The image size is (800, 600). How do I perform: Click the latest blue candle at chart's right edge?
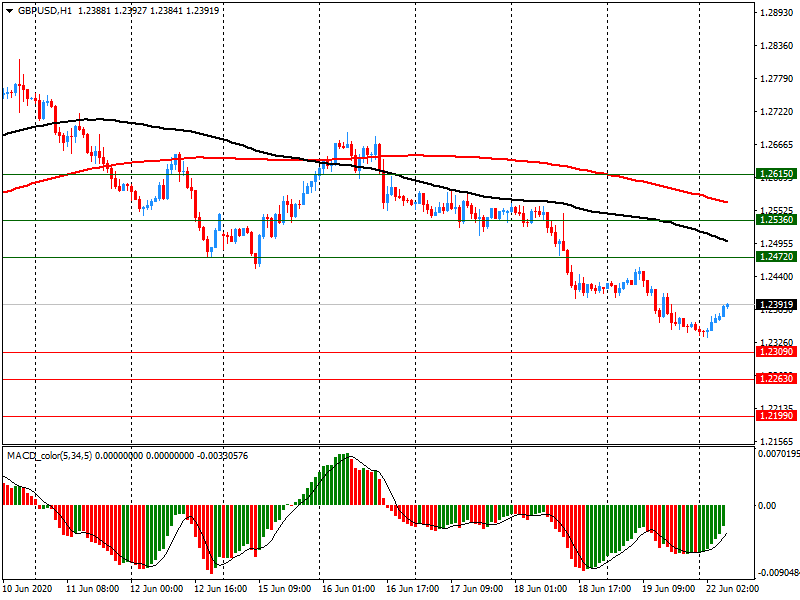tap(727, 306)
